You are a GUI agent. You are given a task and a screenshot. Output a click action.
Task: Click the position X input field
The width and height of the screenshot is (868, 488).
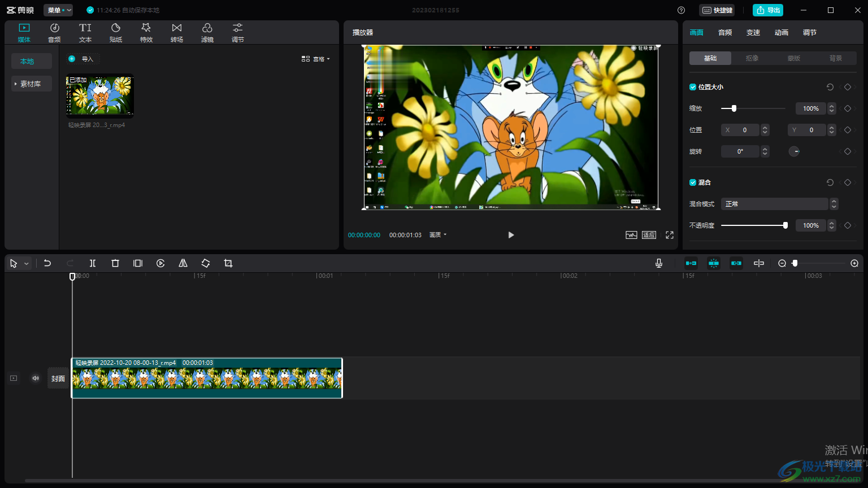(x=741, y=130)
